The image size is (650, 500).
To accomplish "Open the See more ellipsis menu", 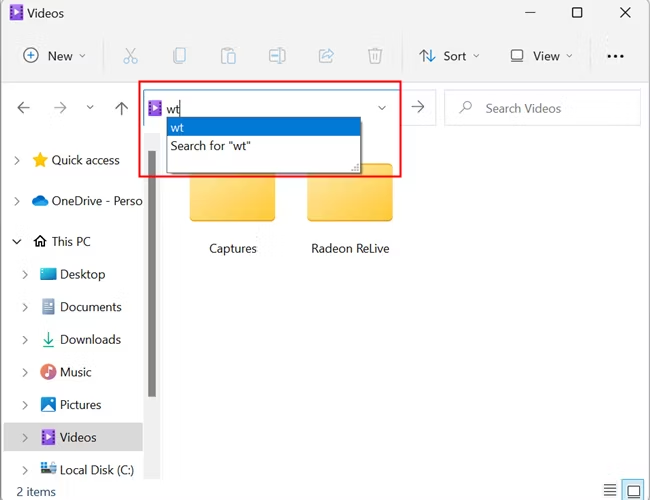I will [x=615, y=56].
